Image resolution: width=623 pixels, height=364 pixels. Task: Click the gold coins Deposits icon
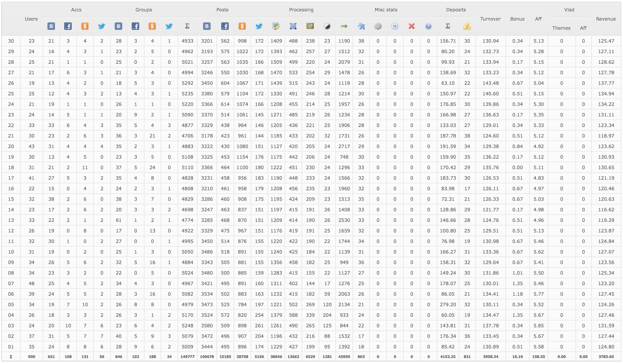tap(467, 26)
